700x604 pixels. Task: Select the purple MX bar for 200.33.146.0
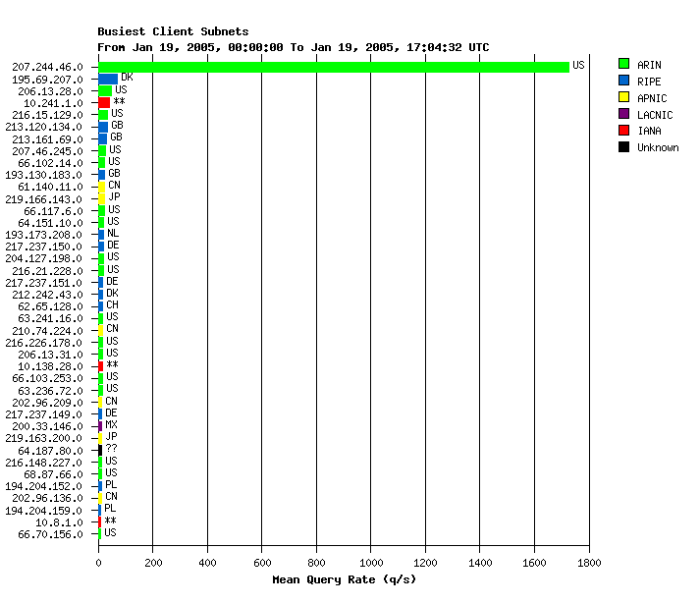(100, 425)
